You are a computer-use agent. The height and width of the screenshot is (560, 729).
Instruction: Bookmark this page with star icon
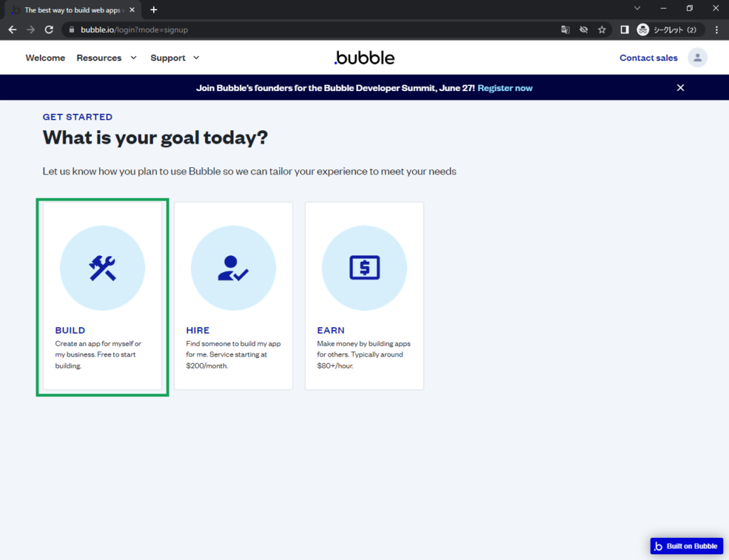(x=602, y=30)
